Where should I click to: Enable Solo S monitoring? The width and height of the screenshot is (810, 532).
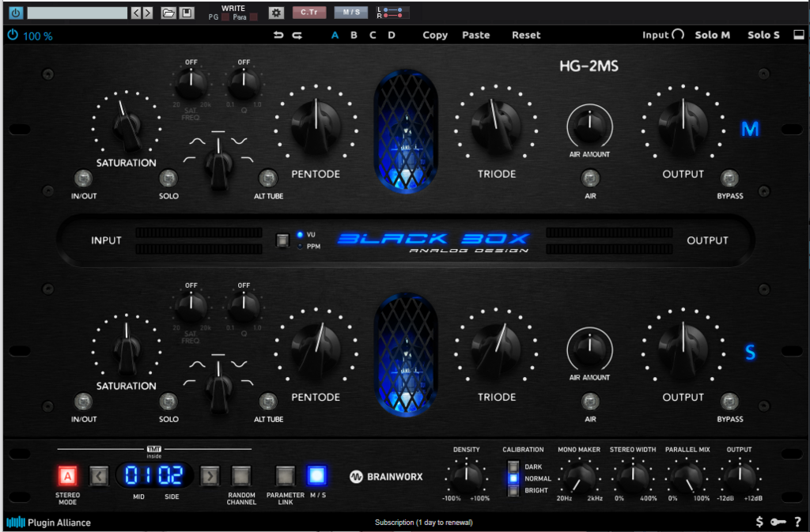pyautogui.click(x=763, y=35)
